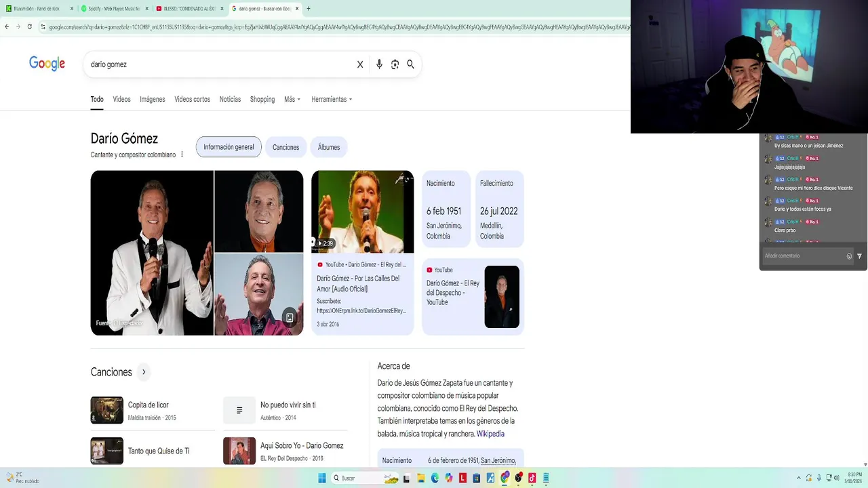
Task: Click the magnifier search submit icon
Action: (410, 64)
